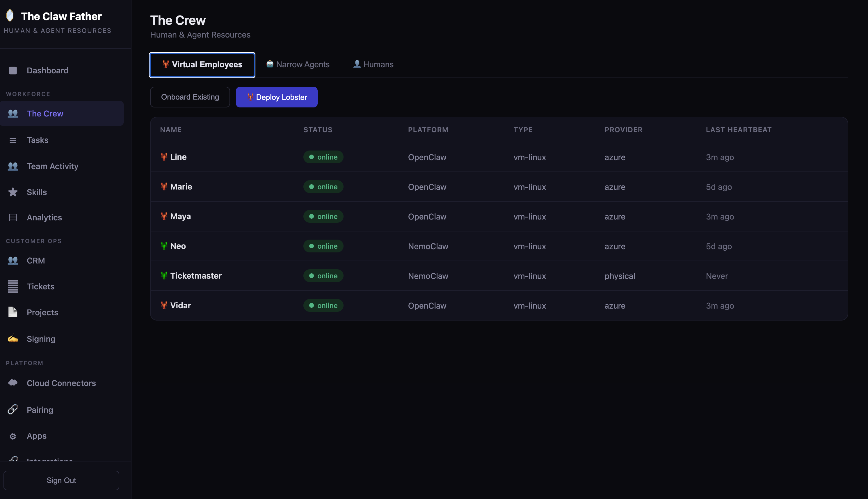
Task: Click the Onboard Existing button
Action: pyautogui.click(x=190, y=97)
